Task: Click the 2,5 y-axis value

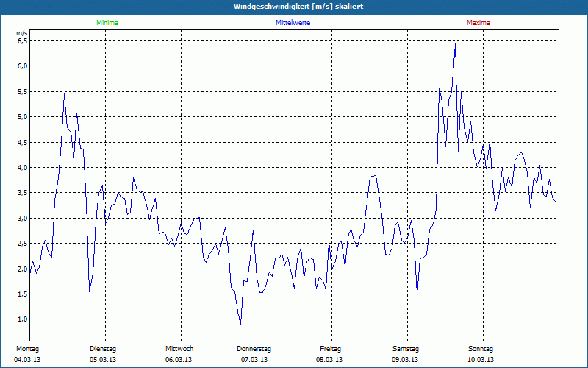Action: tap(23, 244)
